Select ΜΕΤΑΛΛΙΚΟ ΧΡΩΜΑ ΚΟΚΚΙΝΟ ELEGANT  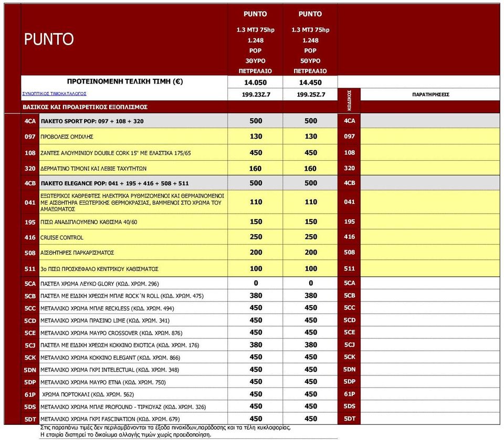(x=110, y=358)
